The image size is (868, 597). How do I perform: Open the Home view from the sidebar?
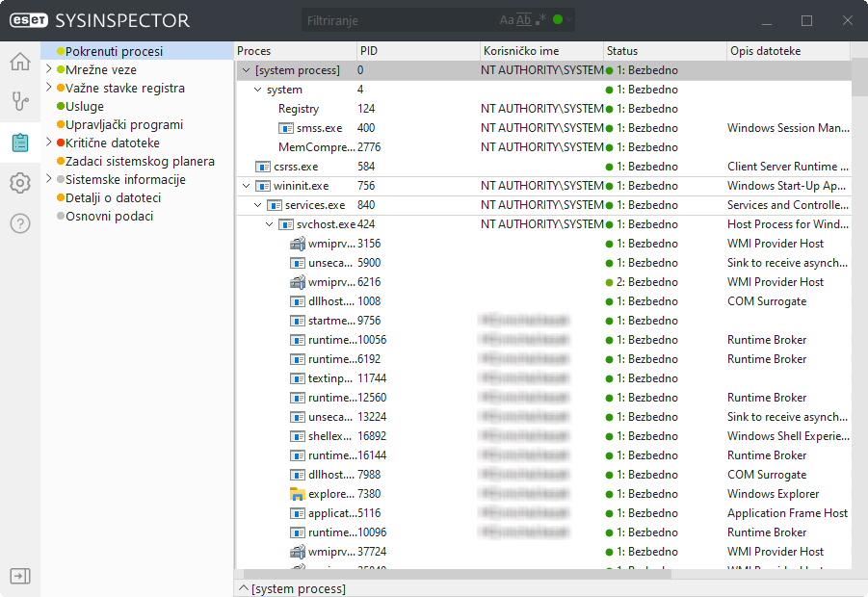(19, 61)
